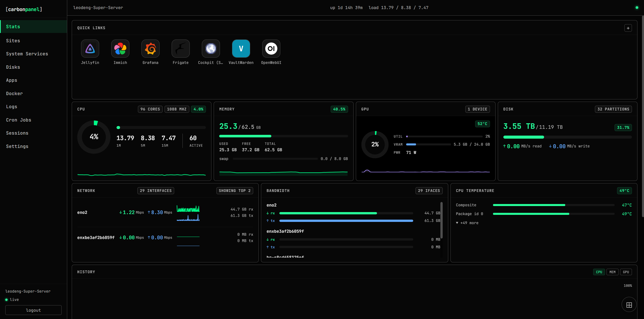Click the 29 INTERFACES badge
Screen dimensions: 644x319
[156, 191]
